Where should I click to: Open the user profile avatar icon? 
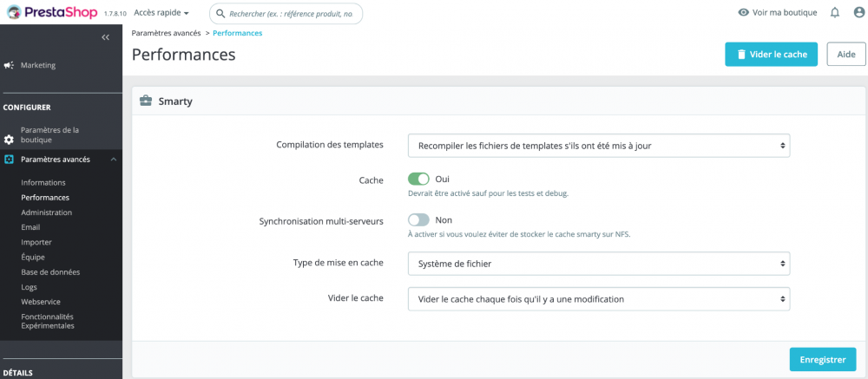click(859, 13)
